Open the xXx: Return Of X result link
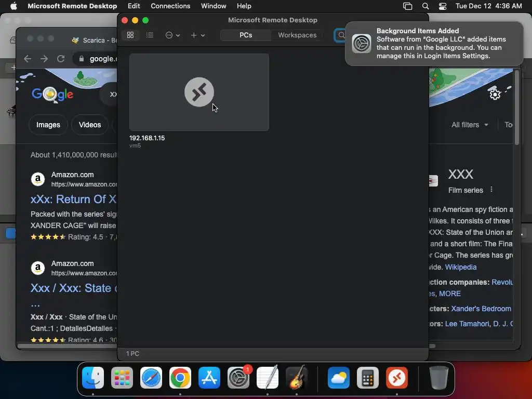Image resolution: width=532 pixels, height=399 pixels. tap(74, 199)
